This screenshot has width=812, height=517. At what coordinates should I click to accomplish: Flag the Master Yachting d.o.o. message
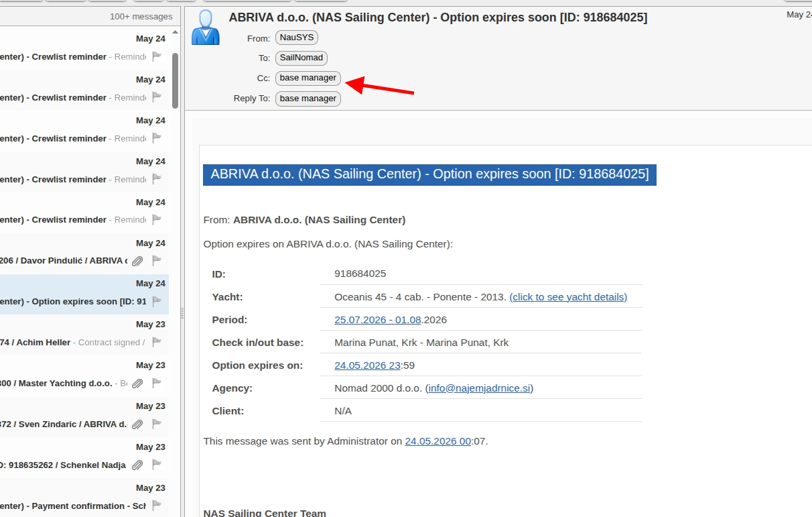157,383
